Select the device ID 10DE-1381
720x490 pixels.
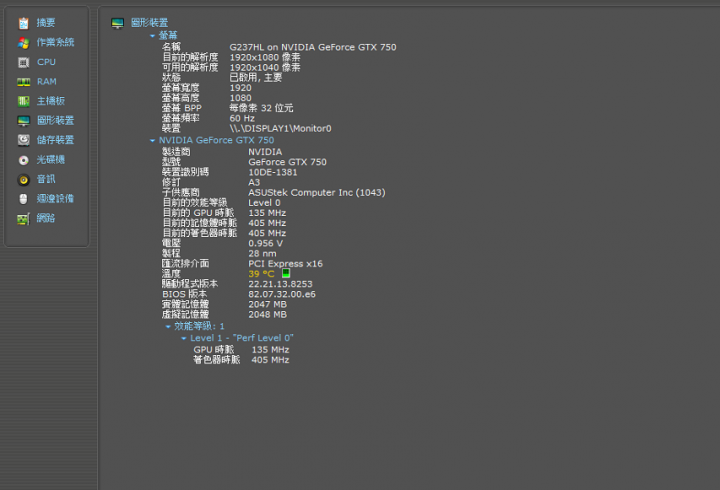point(273,172)
